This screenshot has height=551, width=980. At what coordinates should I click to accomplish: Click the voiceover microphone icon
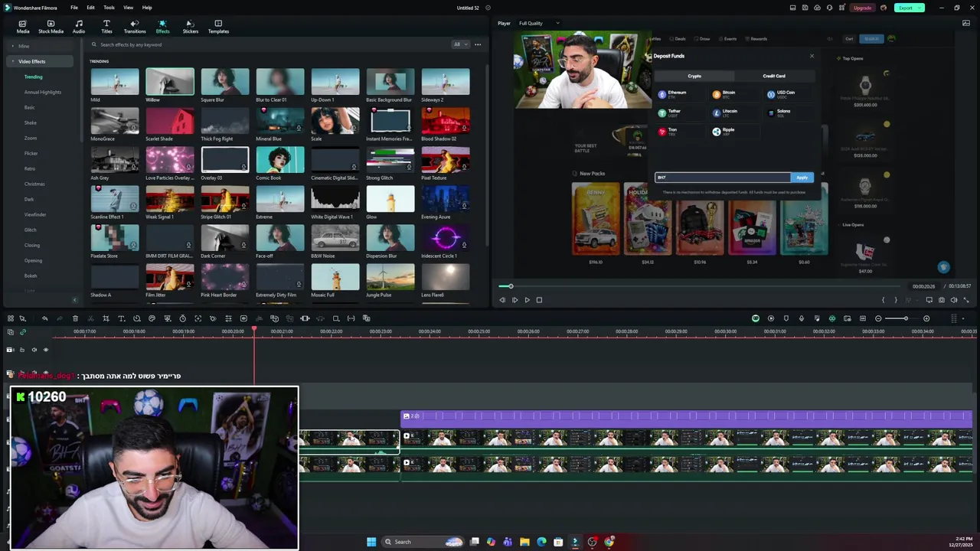click(802, 318)
